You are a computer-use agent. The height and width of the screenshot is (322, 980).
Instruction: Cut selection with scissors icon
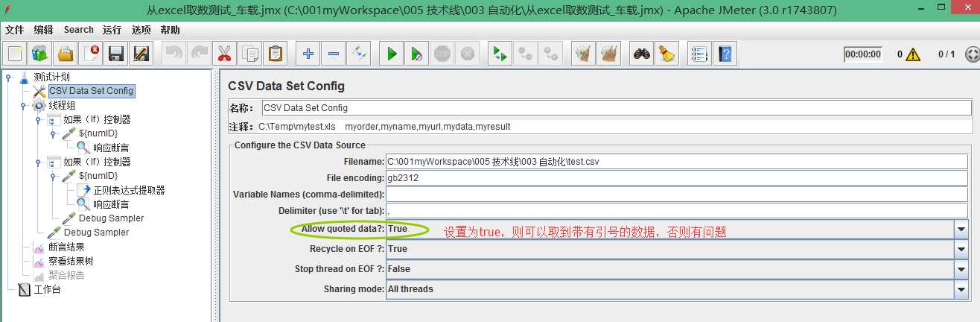coord(223,54)
